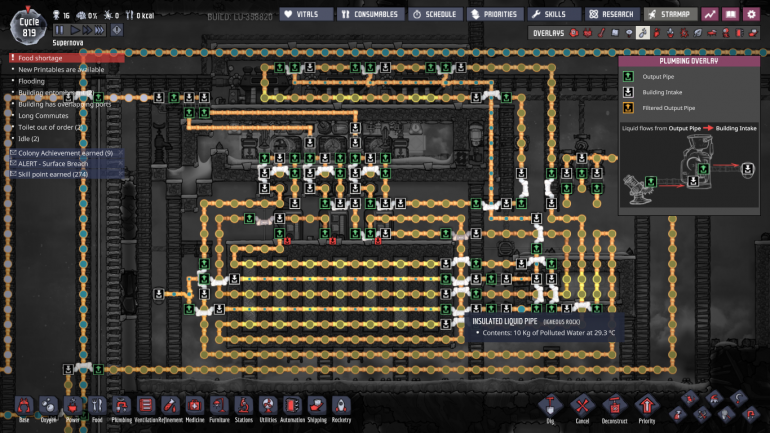This screenshot has height=433, width=770.
Task: Turn off the active Plumbing overlay
Action: click(x=643, y=33)
